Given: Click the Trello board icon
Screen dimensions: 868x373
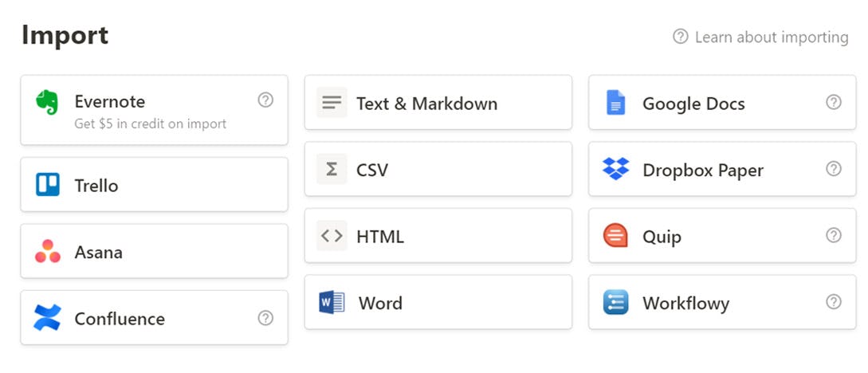Looking at the screenshot, I should tap(48, 185).
